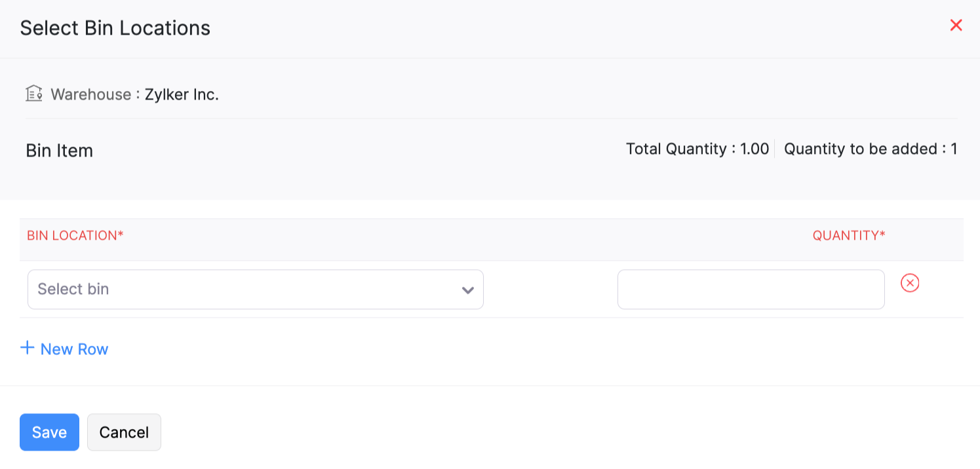Click the Select Bin Locations dialog title
Image resolution: width=980 pixels, height=469 pixels.
click(x=115, y=28)
